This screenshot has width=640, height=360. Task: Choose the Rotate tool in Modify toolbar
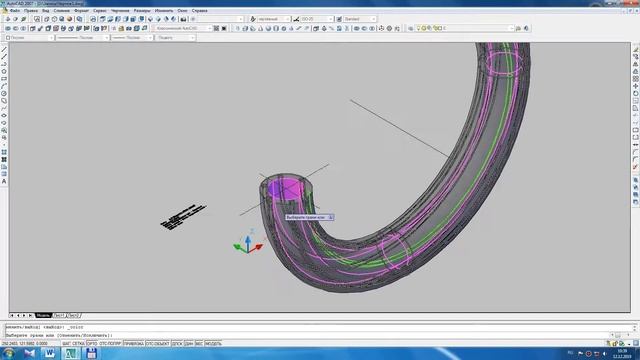[636, 93]
